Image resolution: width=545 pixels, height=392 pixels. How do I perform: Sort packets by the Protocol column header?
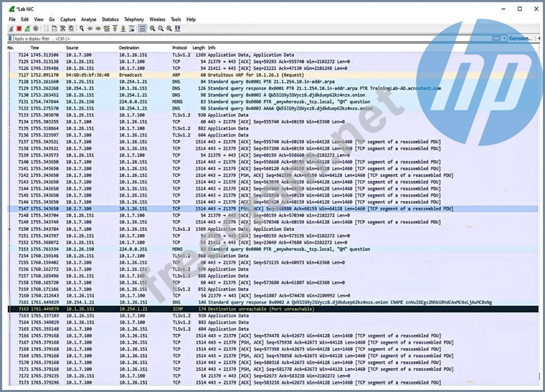coord(179,48)
